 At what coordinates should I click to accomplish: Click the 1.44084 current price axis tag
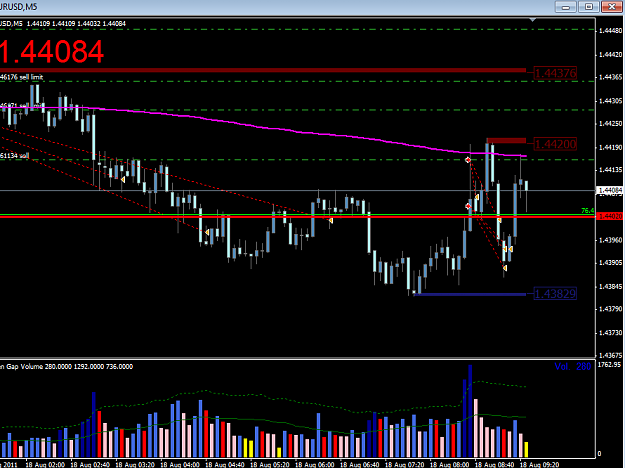point(610,190)
